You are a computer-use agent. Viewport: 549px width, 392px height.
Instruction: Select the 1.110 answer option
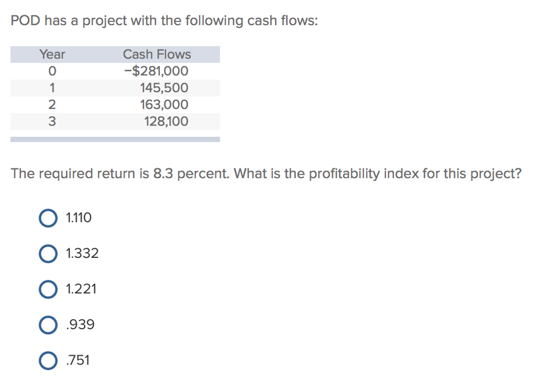(48, 218)
